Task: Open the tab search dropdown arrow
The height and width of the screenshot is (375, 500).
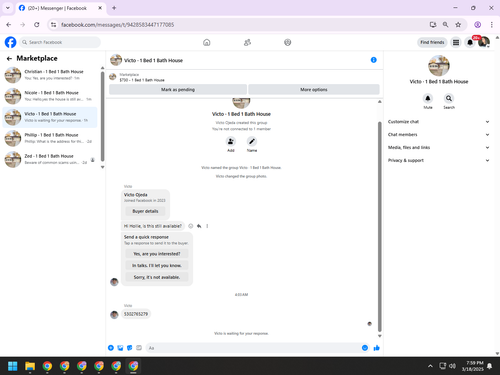Action: pos(8,8)
